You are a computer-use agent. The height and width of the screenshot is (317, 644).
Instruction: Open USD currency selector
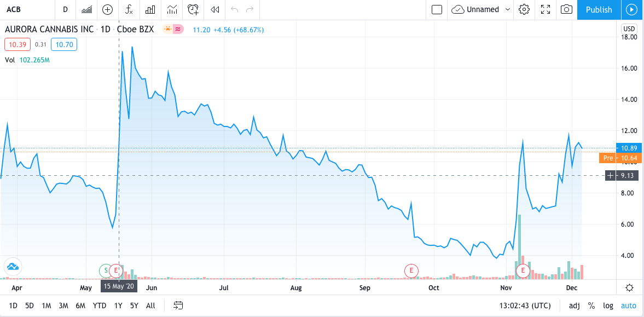tap(629, 29)
